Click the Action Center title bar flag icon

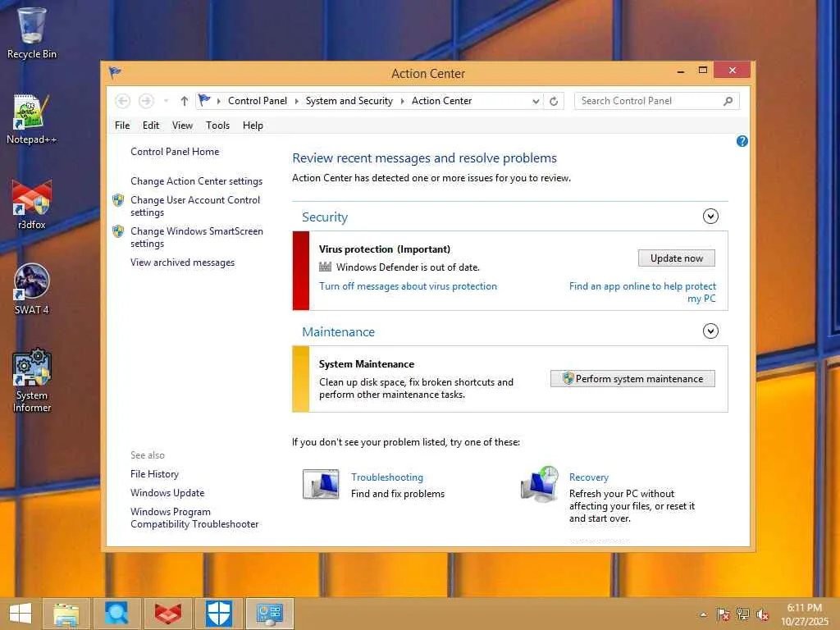tap(115, 72)
